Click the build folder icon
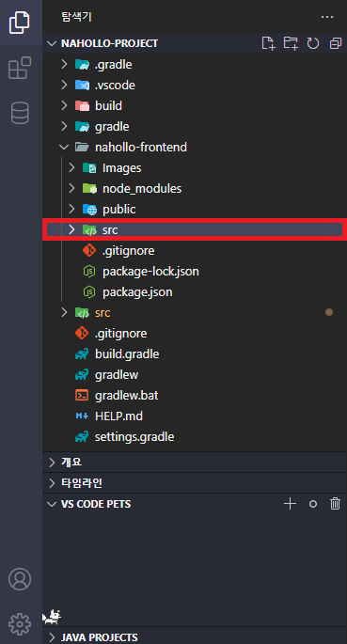Screen dimensions: 347x644 coord(82,105)
